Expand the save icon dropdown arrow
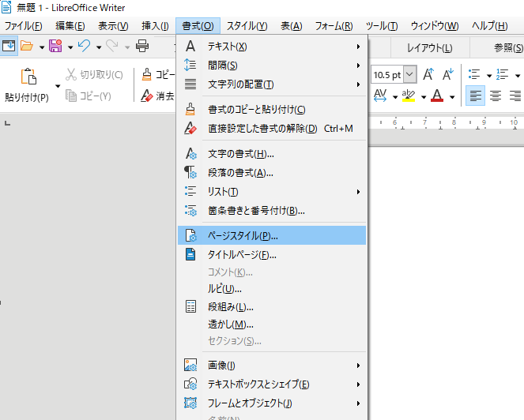Screen dimensions: 524x420 coord(70,47)
